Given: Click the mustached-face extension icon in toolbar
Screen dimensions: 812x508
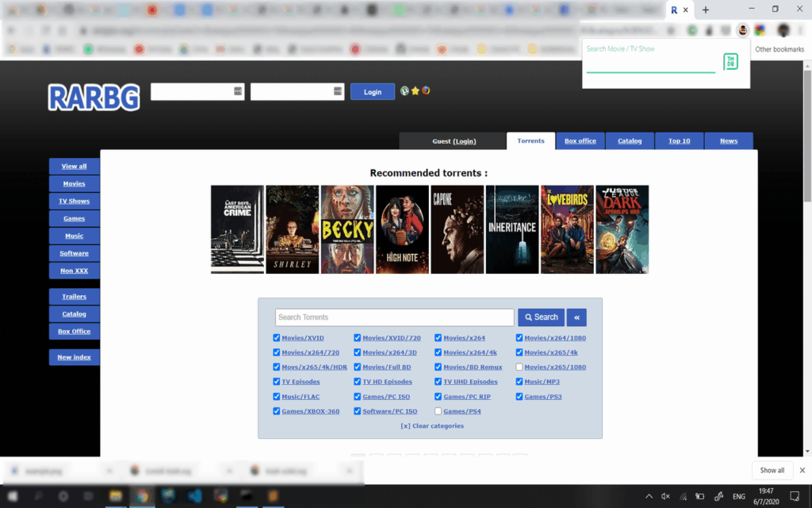Looking at the screenshot, I should 742,31.
